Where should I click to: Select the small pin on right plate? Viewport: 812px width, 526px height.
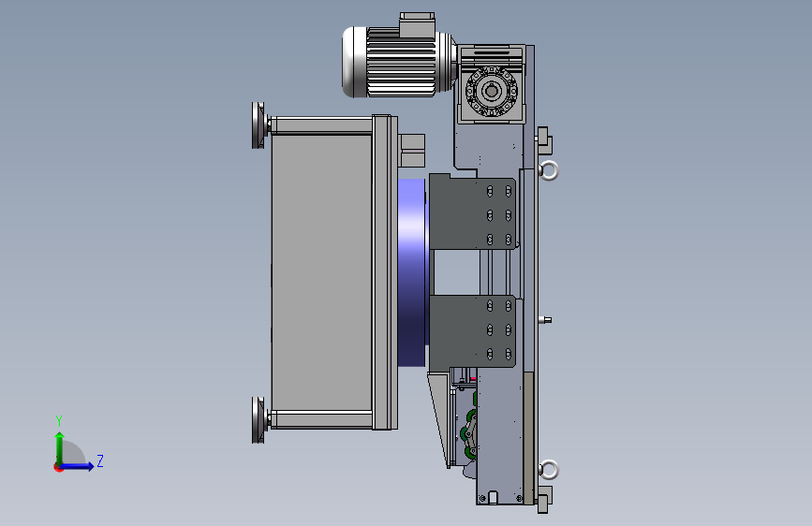[x=545, y=320]
